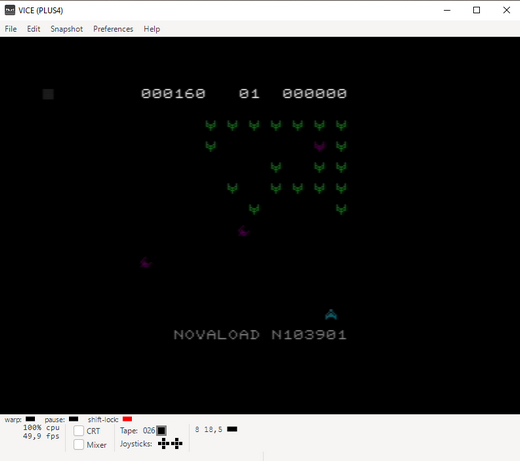Click the blue player ship
This screenshot has width=520, height=461.
[331, 314]
